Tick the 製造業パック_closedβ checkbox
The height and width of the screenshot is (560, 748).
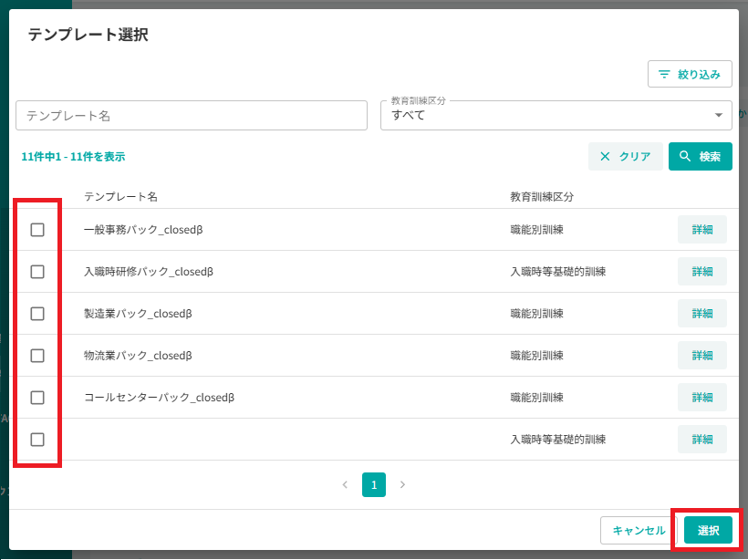click(37, 314)
